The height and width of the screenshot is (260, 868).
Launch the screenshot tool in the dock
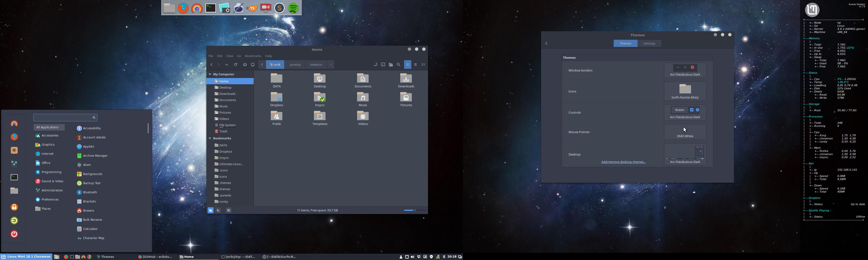point(224,8)
